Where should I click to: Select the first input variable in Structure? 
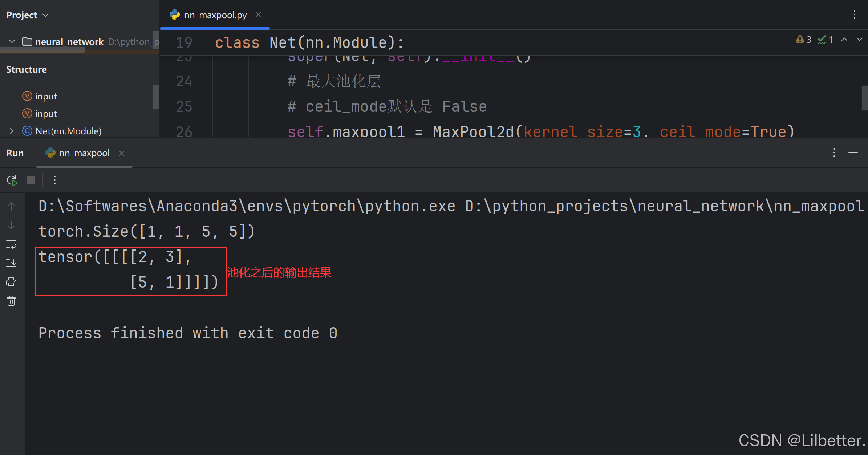click(46, 96)
